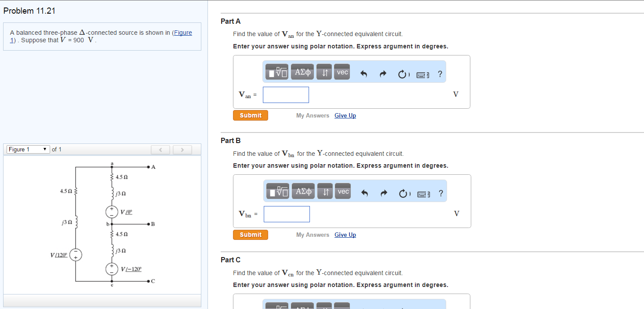Undo the last edit in Part B
Image resolution: width=644 pixels, height=309 pixels.
(364, 193)
